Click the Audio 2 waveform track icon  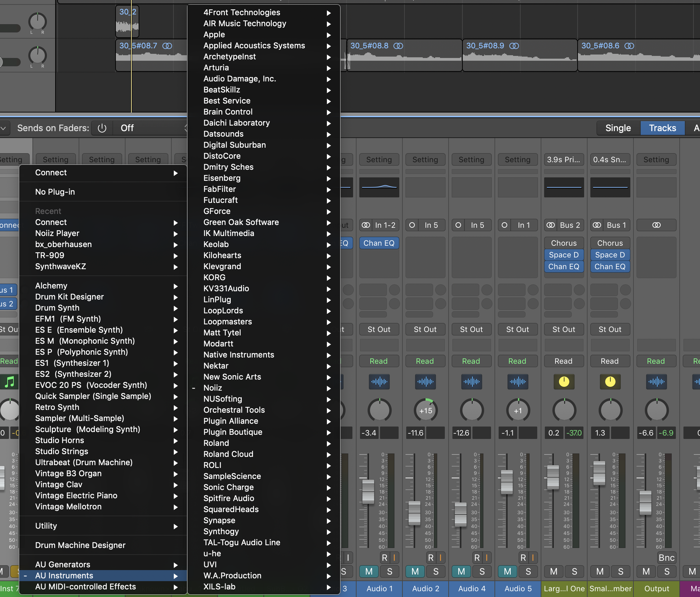coord(425,382)
